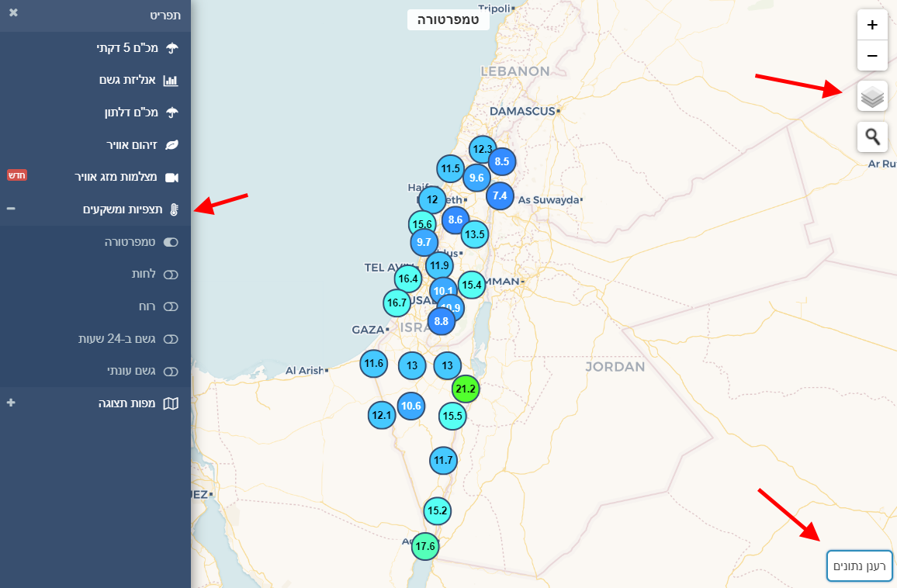Image resolution: width=897 pixels, height=588 pixels.
Task: Enable the רוח wind toggle
Action: pos(171,306)
